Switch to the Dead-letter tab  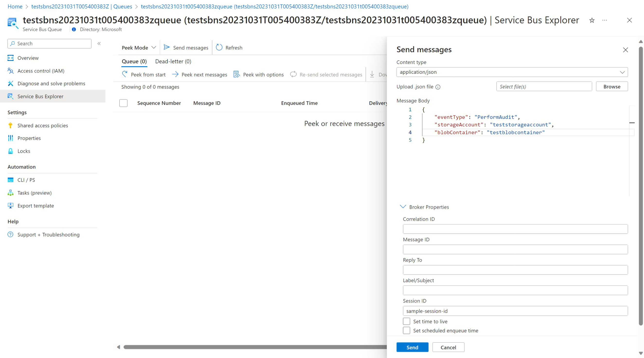pos(173,61)
